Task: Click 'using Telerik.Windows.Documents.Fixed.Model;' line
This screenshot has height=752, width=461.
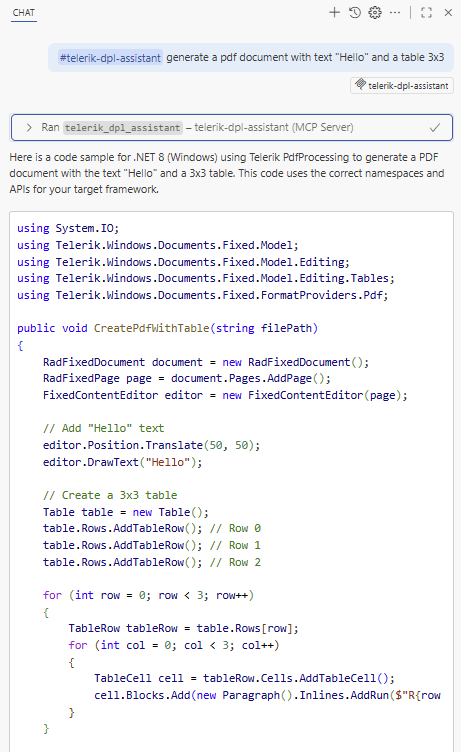Action: (157, 245)
